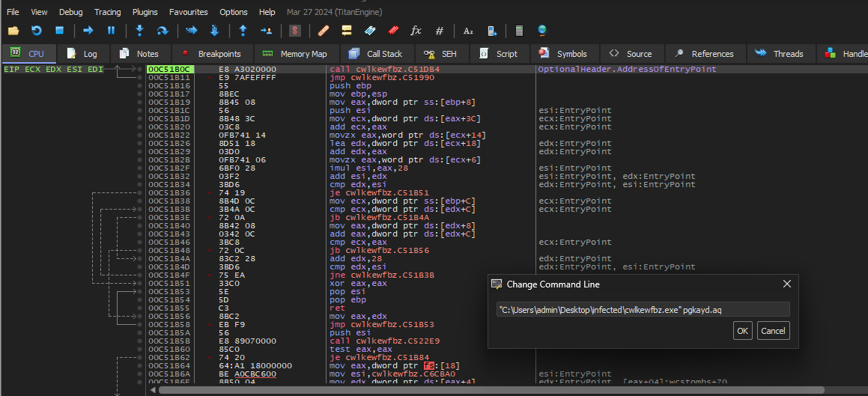Open the Help menu
This screenshot has width=868, height=396.
click(267, 12)
